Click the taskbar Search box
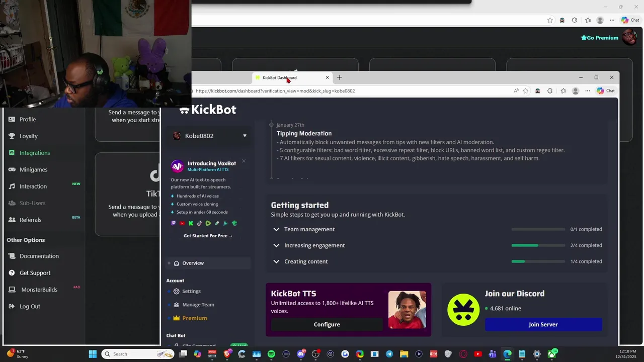644x362 pixels. [138, 354]
